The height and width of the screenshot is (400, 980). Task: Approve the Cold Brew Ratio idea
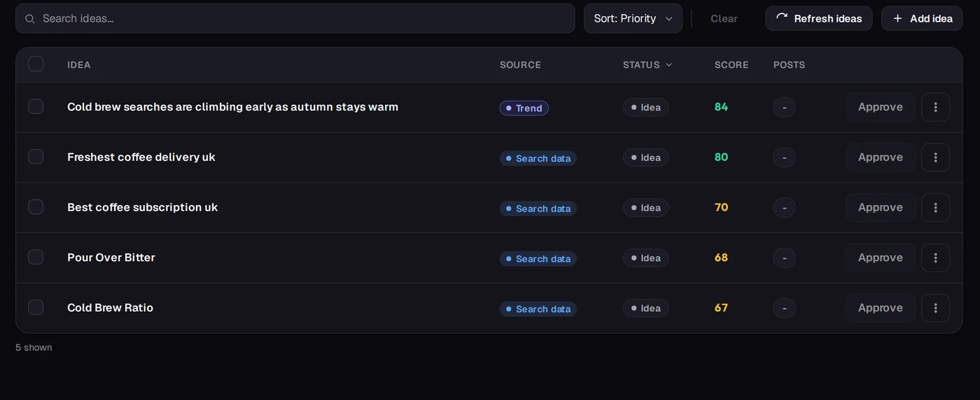pos(881,308)
